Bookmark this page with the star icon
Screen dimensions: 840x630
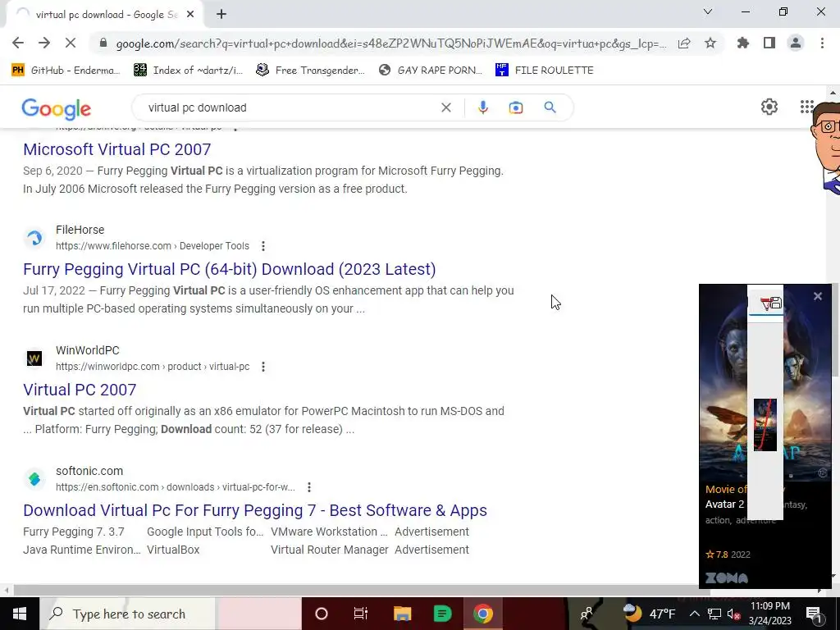tap(710, 43)
